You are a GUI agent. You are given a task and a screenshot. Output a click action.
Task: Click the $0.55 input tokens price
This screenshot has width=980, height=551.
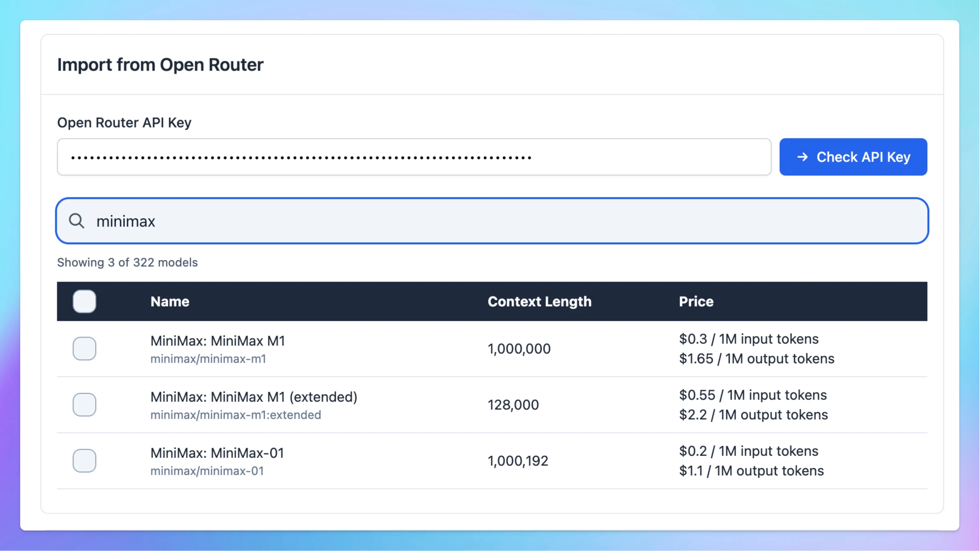753,395
